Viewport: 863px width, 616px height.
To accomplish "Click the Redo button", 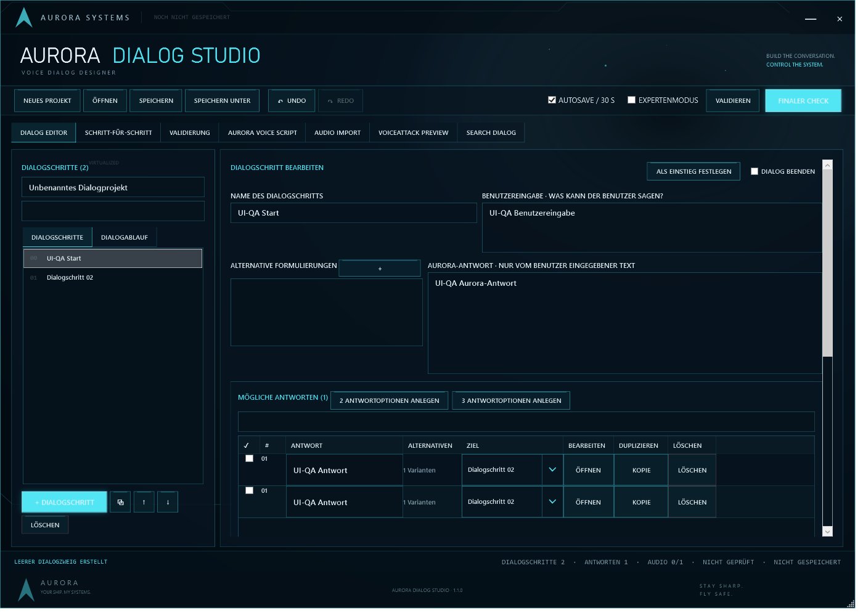I will click(340, 100).
